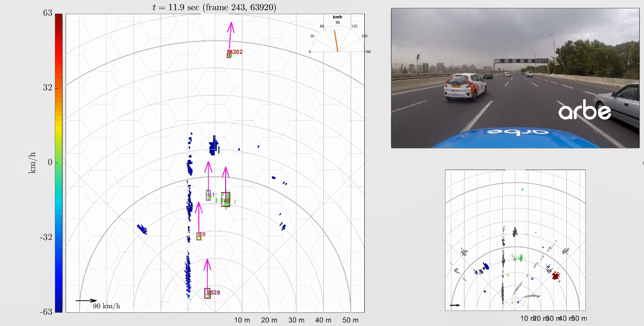Click the km/h speedometer gauge needle
Image resolution: width=644 pixels, height=326 pixels.
pyautogui.click(x=336, y=41)
